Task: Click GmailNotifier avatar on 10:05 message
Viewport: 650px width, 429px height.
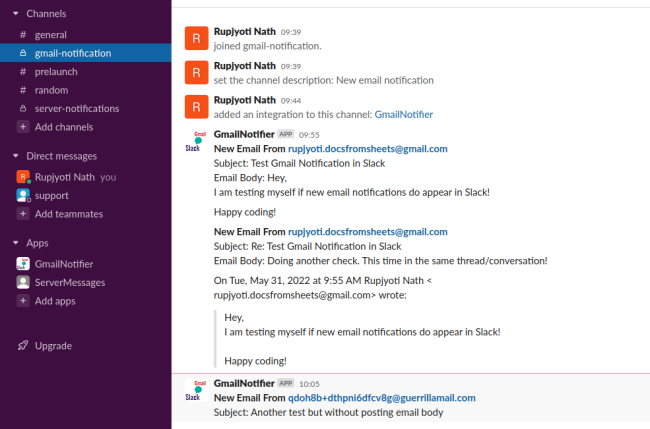Action: [x=196, y=390]
